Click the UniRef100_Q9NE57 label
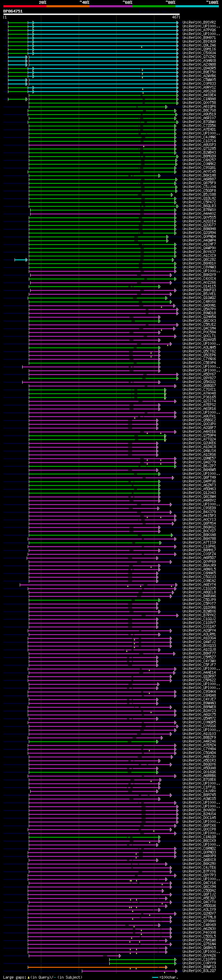The height and width of the screenshot is (980, 222). click(x=199, y=458)
